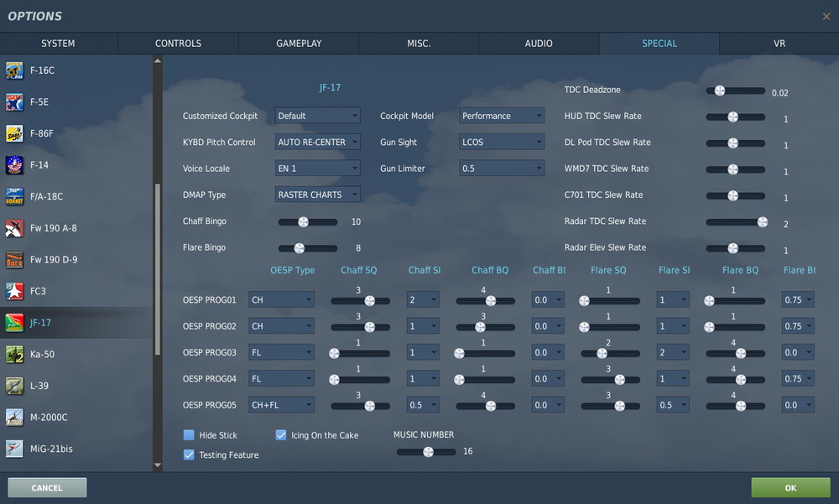Select the F-16C aircraft module

[50, 70]
